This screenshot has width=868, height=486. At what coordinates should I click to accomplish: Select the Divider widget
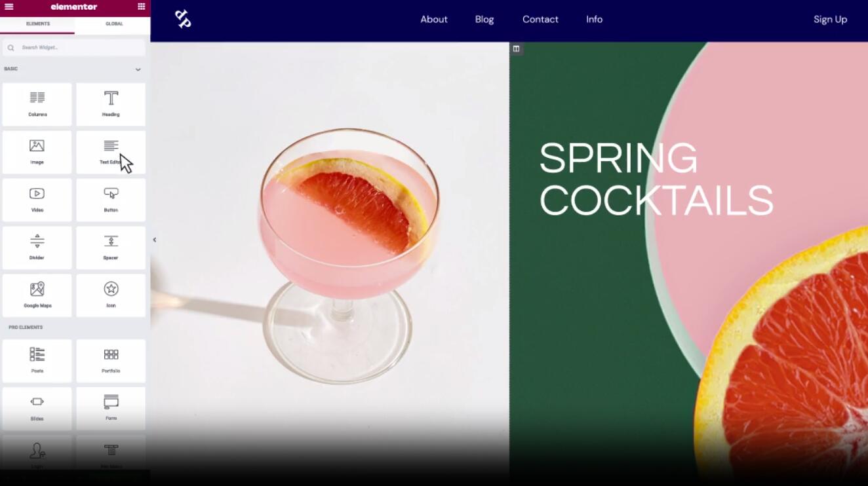(37, 248)
